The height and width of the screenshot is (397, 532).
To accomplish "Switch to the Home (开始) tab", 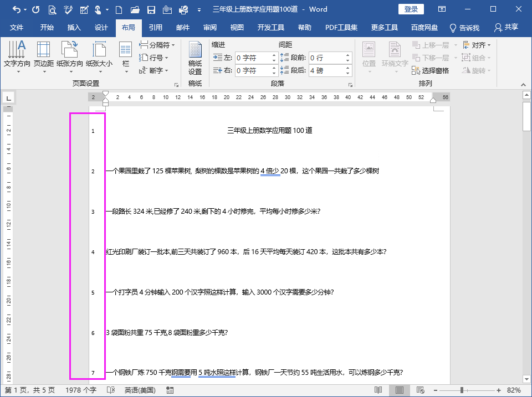I will [47, 28].
